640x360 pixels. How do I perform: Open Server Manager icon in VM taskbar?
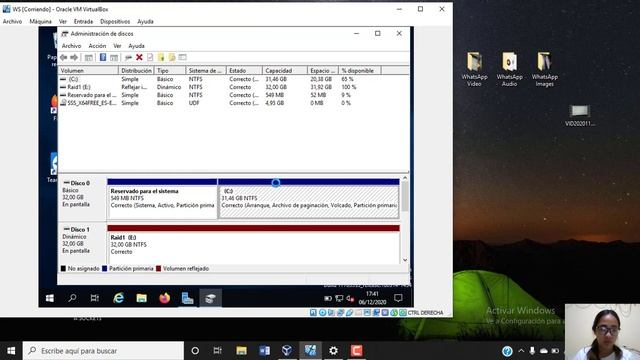tap(187, 298)
